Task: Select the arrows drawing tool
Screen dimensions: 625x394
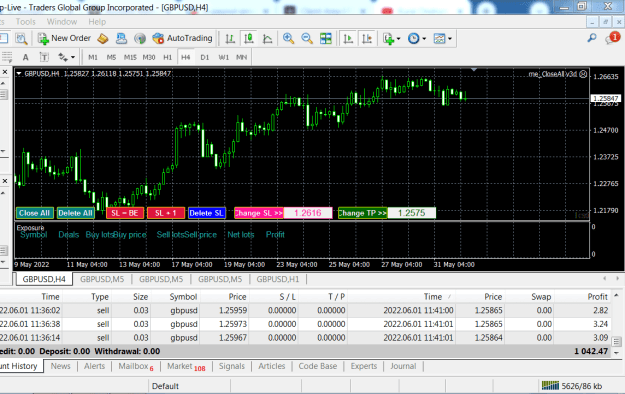Action: point(63,57)
